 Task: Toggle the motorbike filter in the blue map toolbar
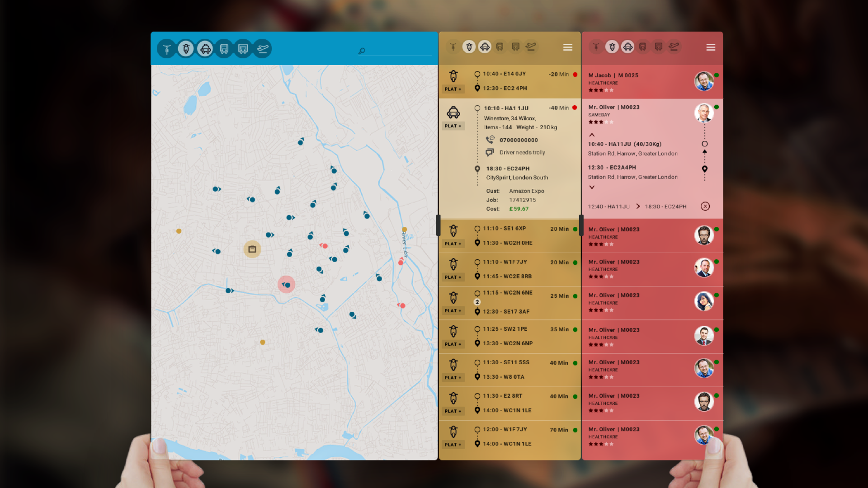click(x=186, y=49)
